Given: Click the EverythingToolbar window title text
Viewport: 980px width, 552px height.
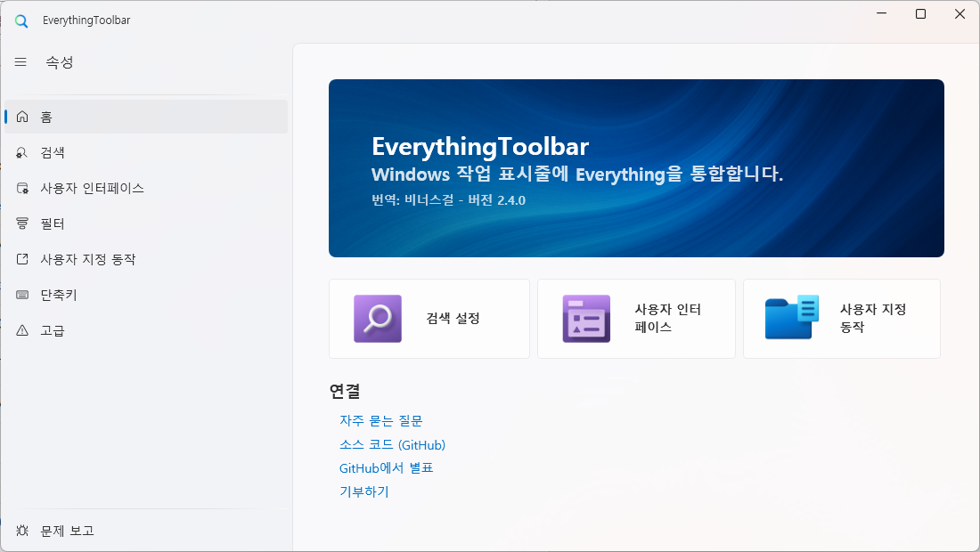Looking at the screenshot, I should (86, 20).
